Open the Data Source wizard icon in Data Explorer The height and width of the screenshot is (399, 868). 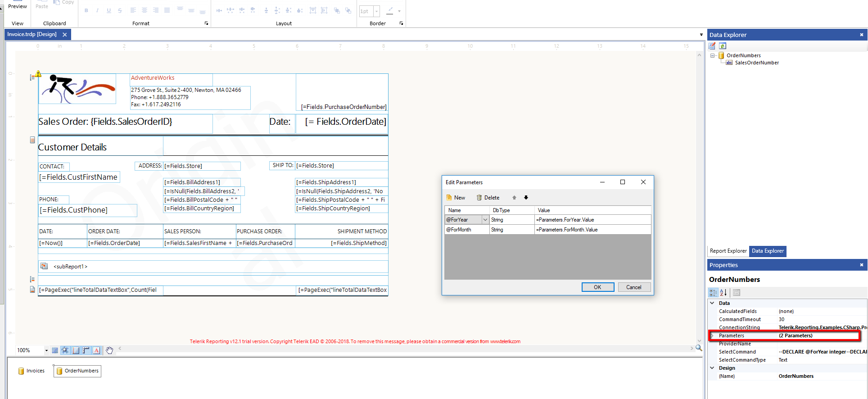tap(712, 46)
